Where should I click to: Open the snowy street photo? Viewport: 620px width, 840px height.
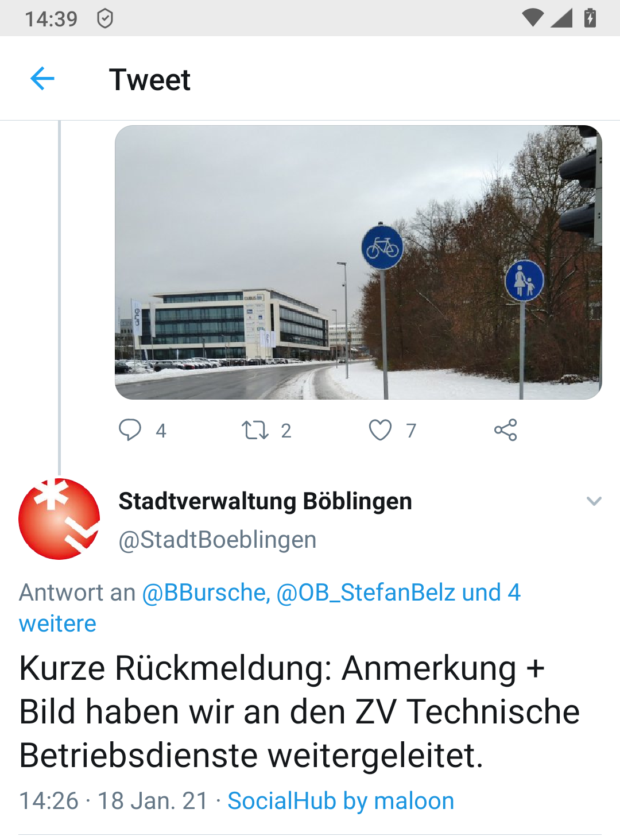pyautogui.click(x=358, y=262)
